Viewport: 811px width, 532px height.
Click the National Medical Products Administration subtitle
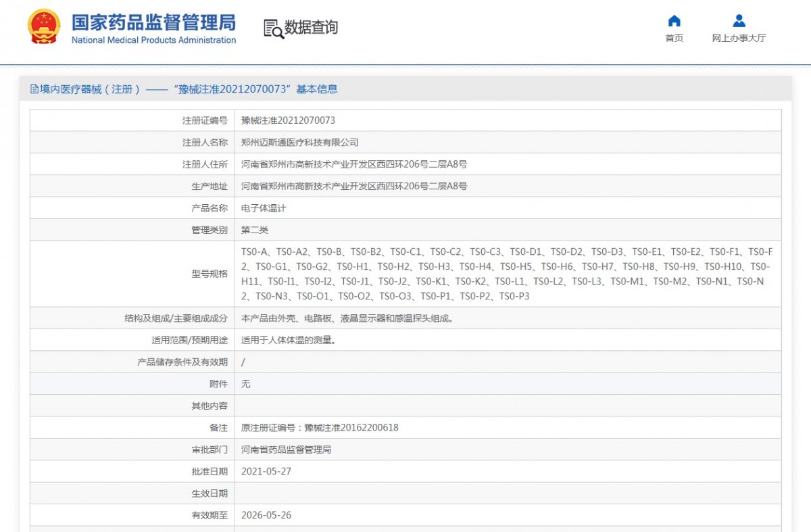153,41
